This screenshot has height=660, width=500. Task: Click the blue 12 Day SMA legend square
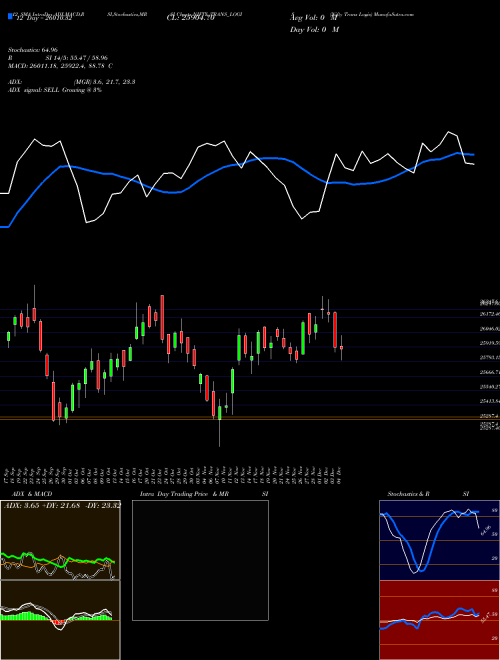coord(10,16)
